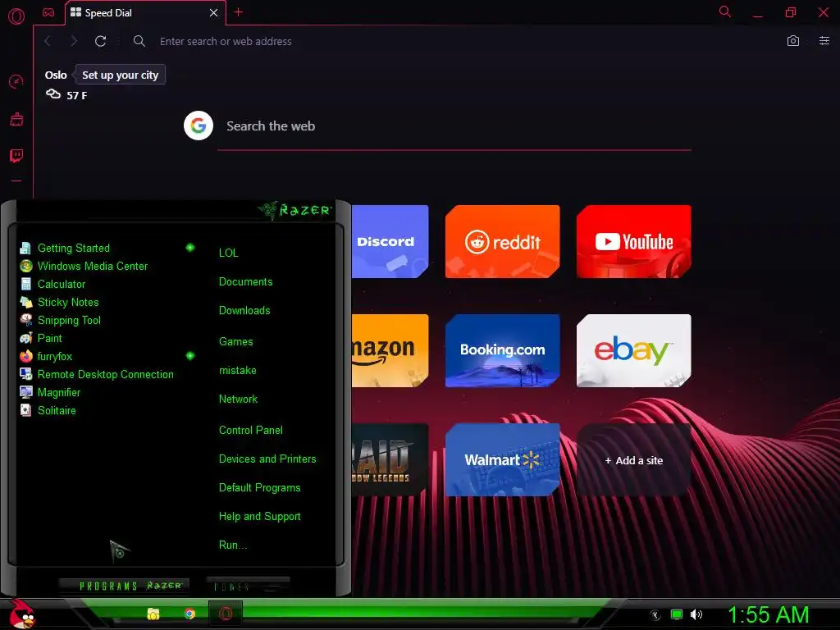Click the Google logo in search
Screen dimensions: 840x630
pos(199,126)
